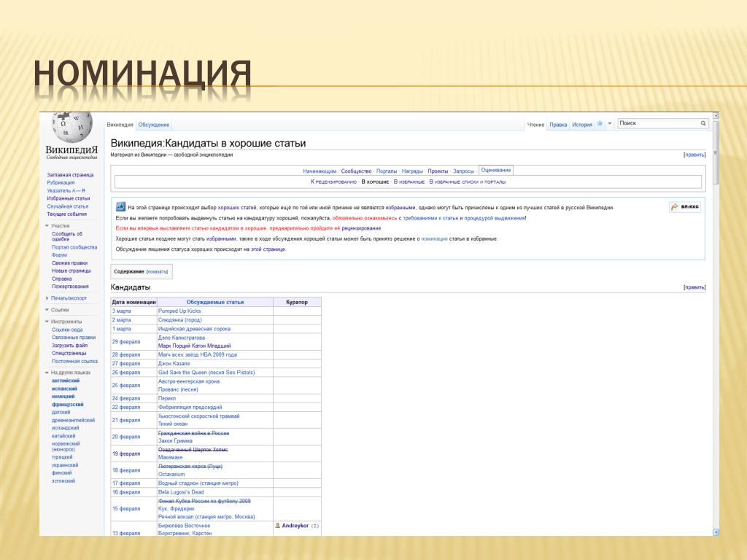747x560 pixels.
Task: Open Andreykor curator profile link
Action: pos(295,526)
